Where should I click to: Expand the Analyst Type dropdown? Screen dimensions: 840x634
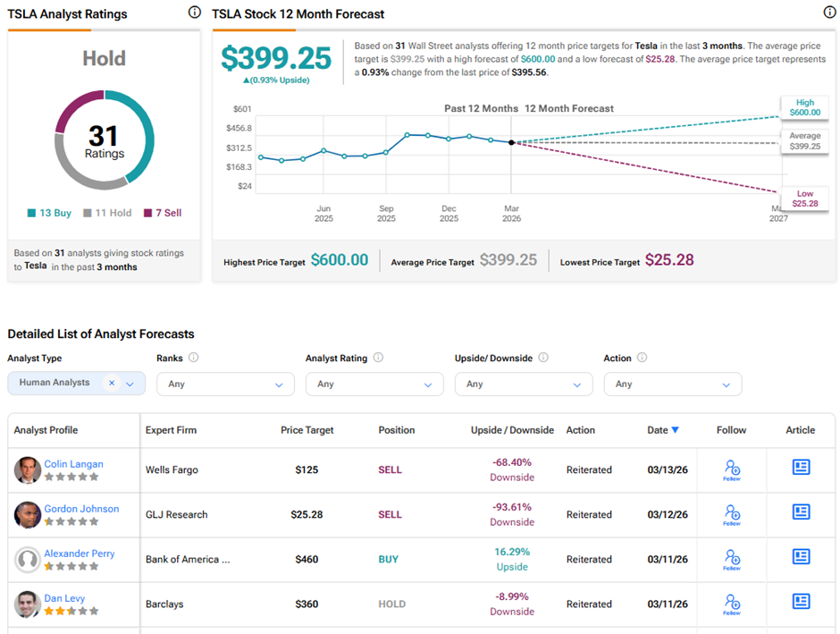[x=130, y=384]
